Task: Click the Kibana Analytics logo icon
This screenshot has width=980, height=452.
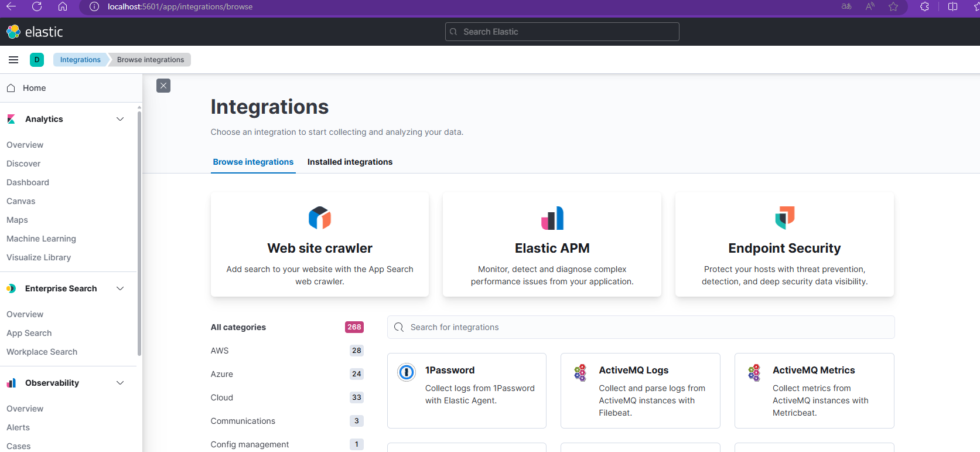Action: coord(11,119)
